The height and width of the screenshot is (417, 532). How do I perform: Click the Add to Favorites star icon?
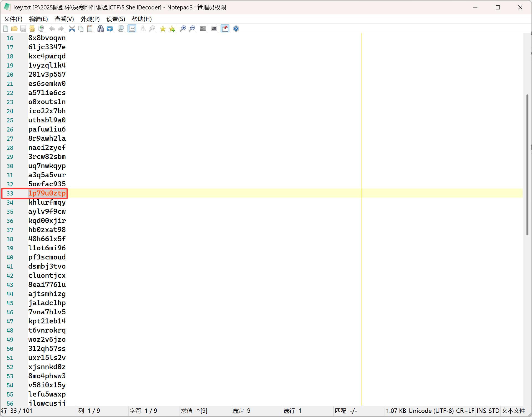(x=172, y=29)
